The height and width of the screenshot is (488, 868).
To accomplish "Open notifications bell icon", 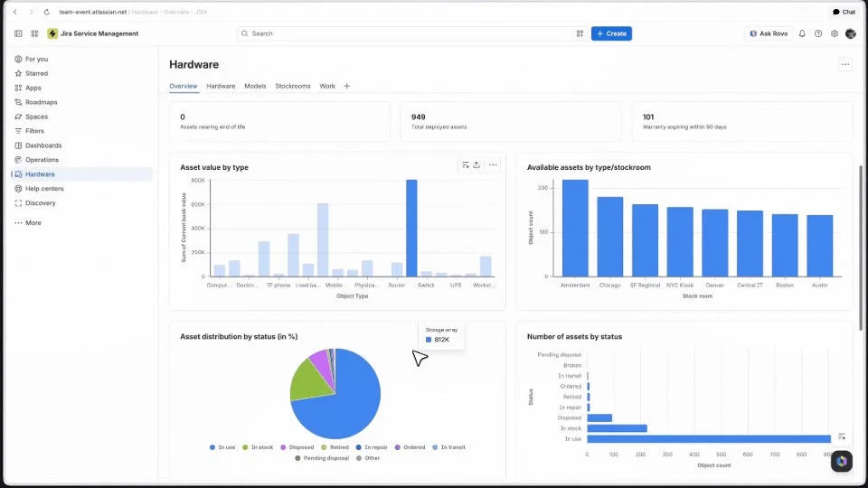I will pos(802,33).
